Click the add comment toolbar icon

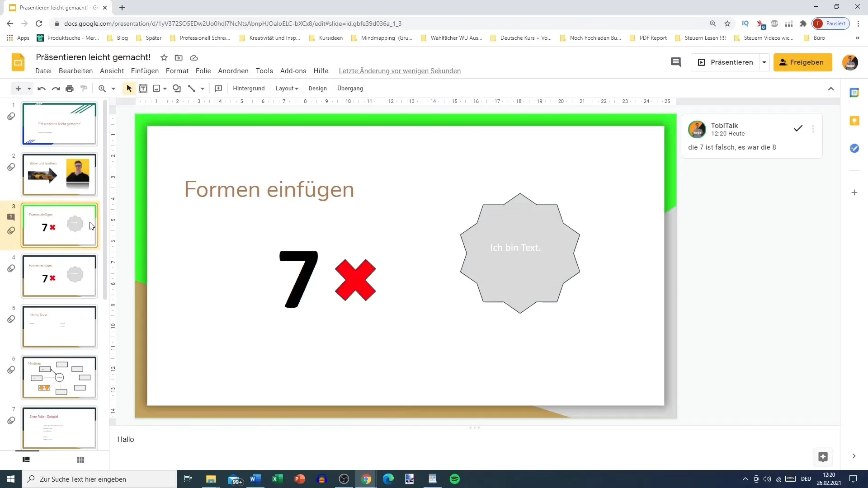[218, 89]
